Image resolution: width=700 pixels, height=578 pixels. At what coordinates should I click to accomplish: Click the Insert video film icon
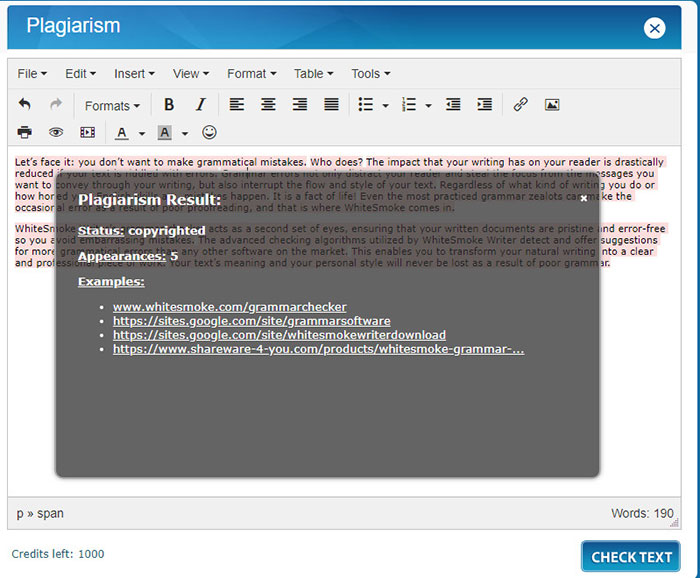click(88, 133)
